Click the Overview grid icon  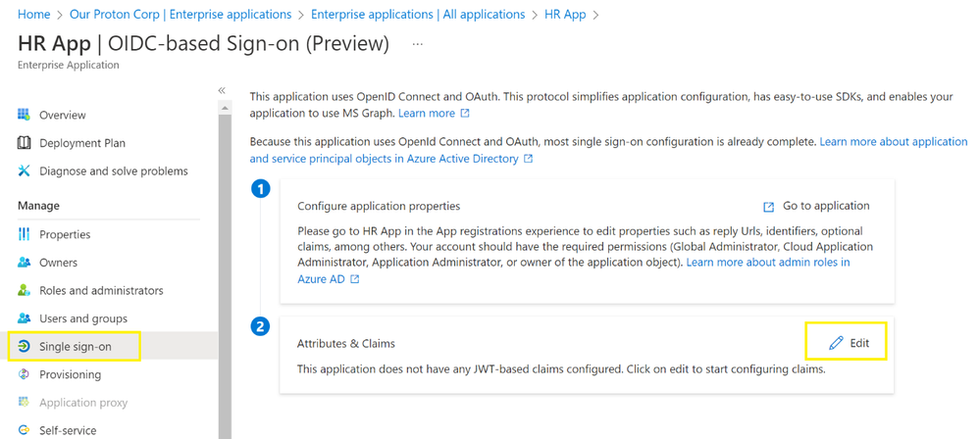tap(24, 115)
